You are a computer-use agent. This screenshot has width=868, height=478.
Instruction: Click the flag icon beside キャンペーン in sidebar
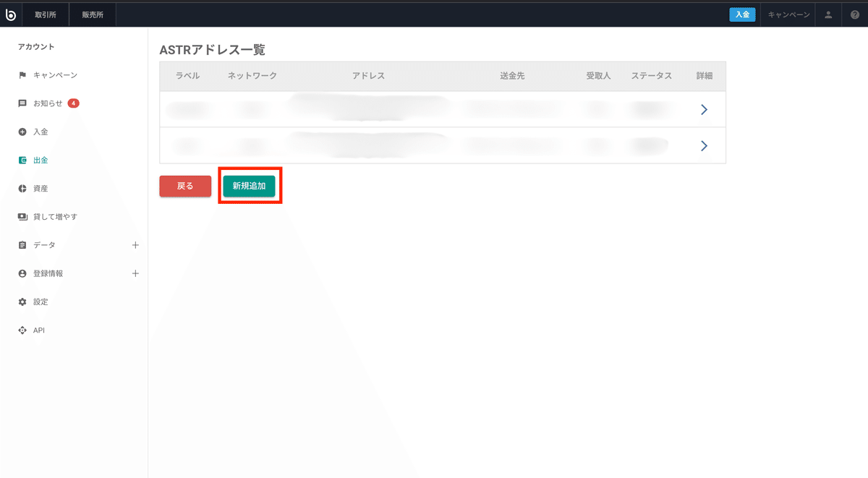(22, 75)
